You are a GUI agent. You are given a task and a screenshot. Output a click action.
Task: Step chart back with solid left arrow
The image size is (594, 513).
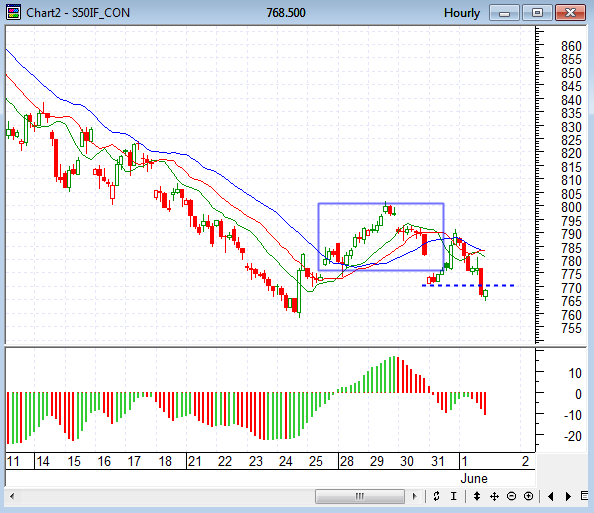551,496
